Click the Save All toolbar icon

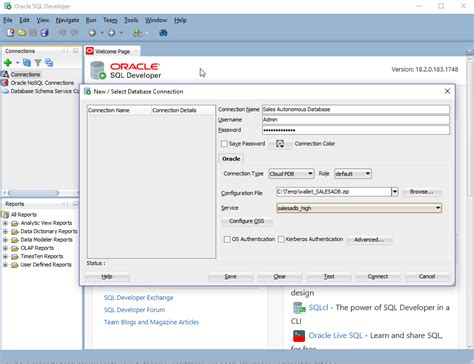(x=44, y=33)
